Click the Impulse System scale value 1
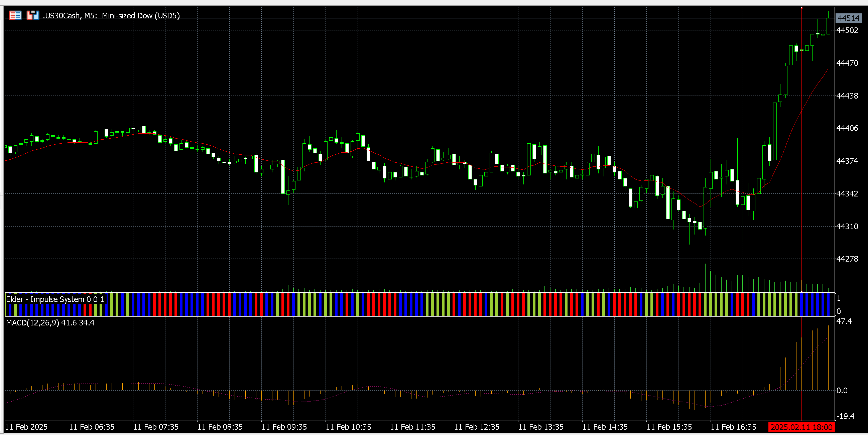Screen dimensions: 868x435 click(x=839, y=298)
